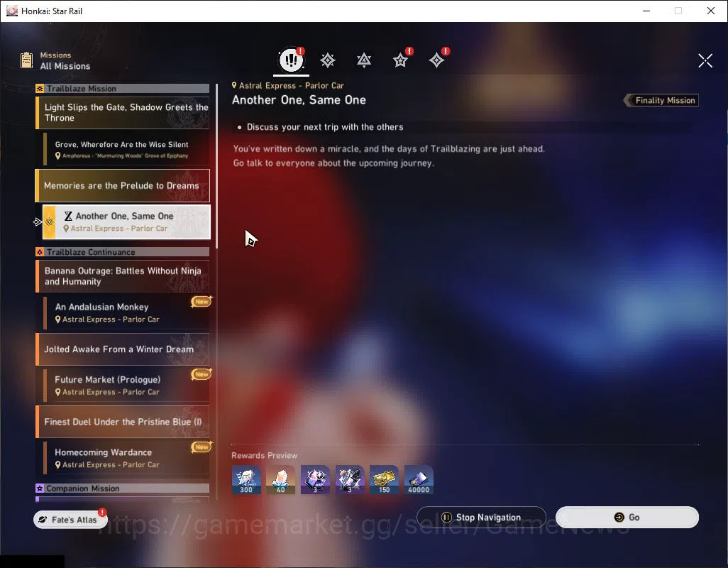The width and height of the screenshot is (728, 568).
Task: Select 'Future Market (Prologue)' mission
Action: pyautogui.click(x=126, y=386)
